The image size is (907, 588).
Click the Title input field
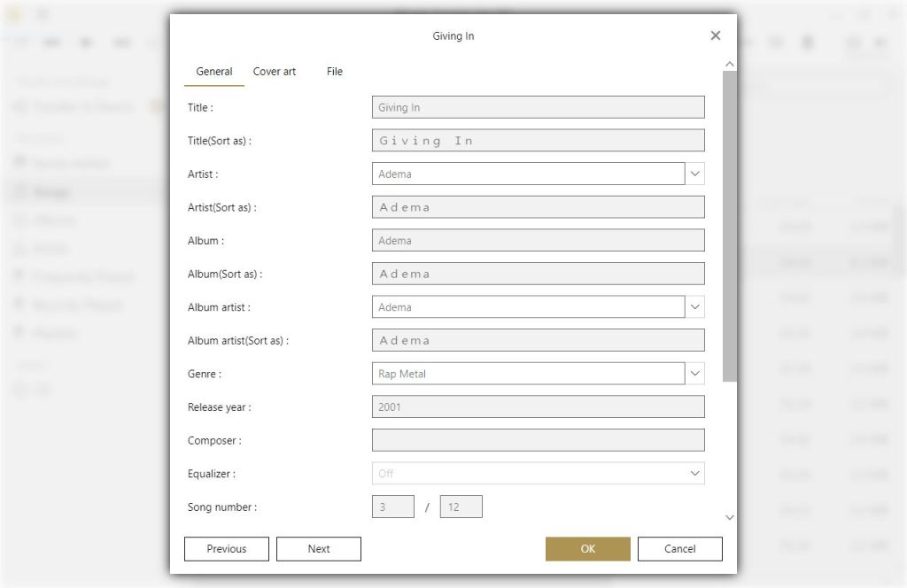coord(538,108)
